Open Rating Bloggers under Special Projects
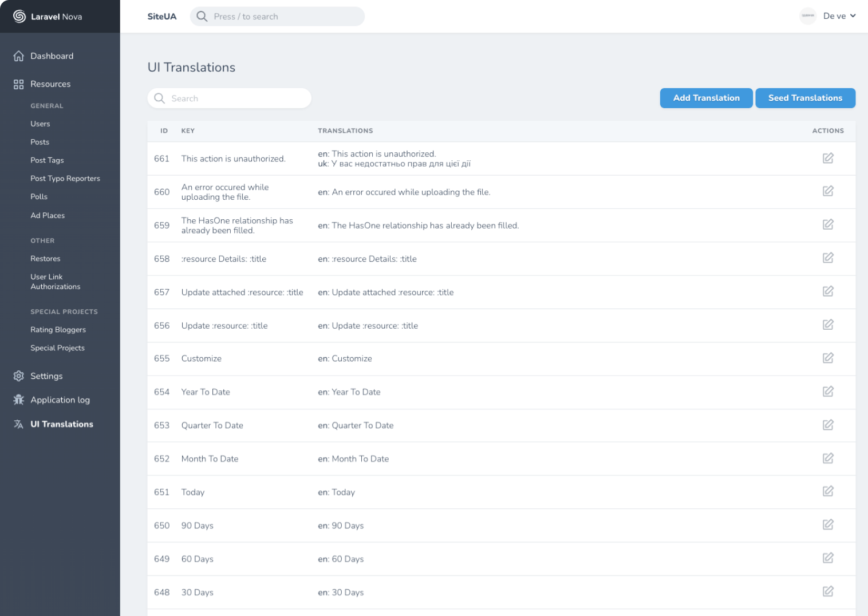868x616 pixels. tap(58, 330)
